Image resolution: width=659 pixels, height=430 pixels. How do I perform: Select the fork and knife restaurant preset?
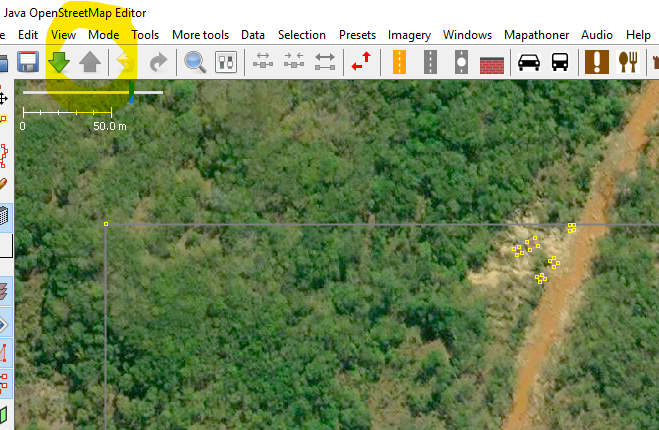(x=629, y=62)
